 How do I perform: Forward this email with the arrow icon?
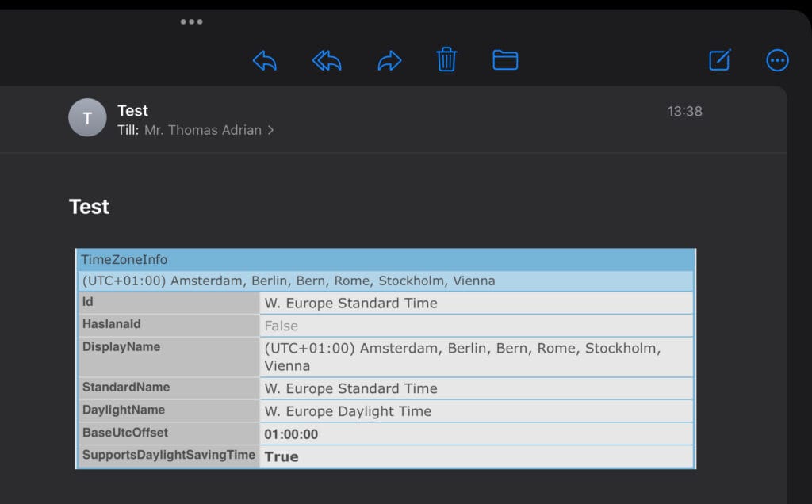coord(389,60)
